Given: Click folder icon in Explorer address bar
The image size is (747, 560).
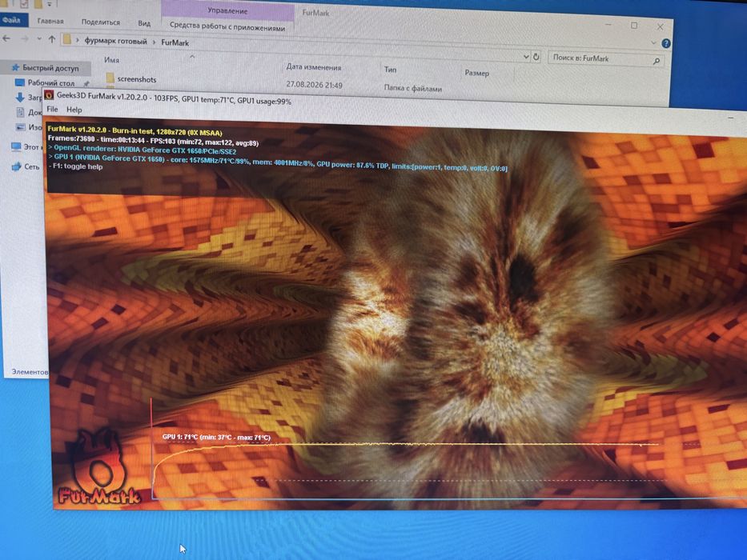Looking at the screenshot, I should click(67, 39).
